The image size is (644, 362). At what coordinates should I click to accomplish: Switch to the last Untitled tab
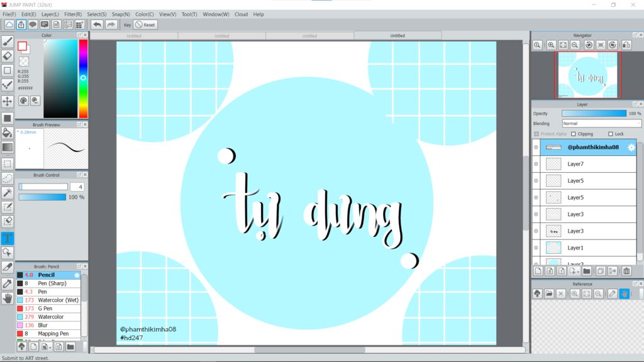(x=397, y=36)
